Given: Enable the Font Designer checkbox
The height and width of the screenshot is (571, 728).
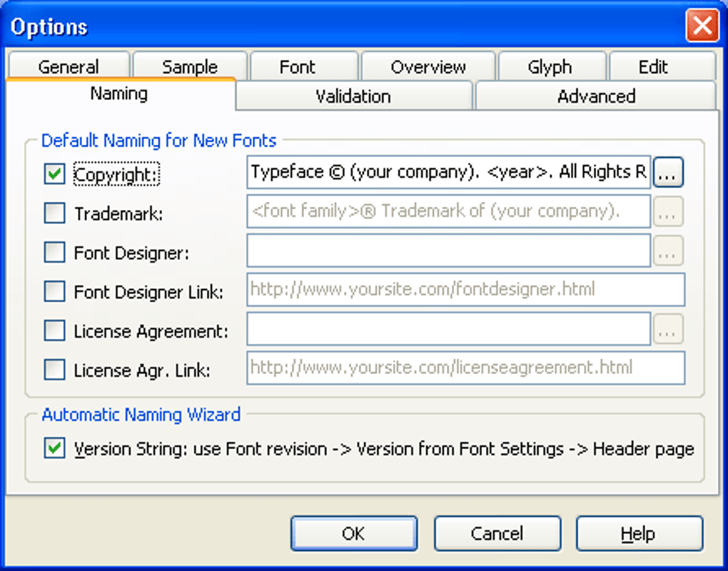Looking at the screenshot, I should 54,251.
